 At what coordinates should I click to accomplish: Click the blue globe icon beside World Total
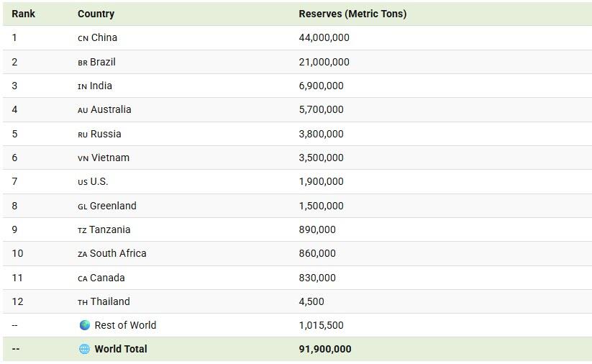(x=84, y=349)
